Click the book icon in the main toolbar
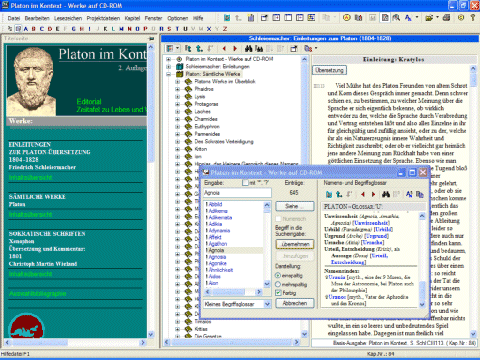Screen dimensions: 480x360 pos(227,18)
